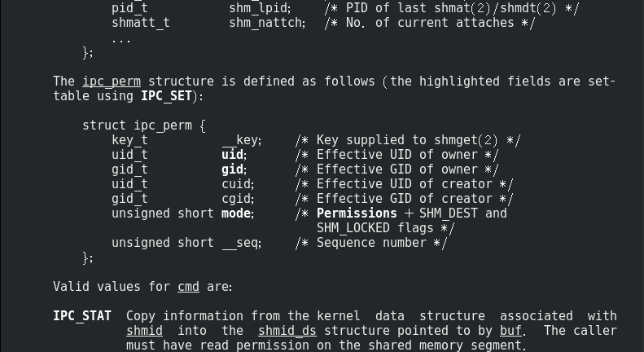Click the cuid field name
The width and height of the screenshot is (644, 352).
[x=236, y=184]
